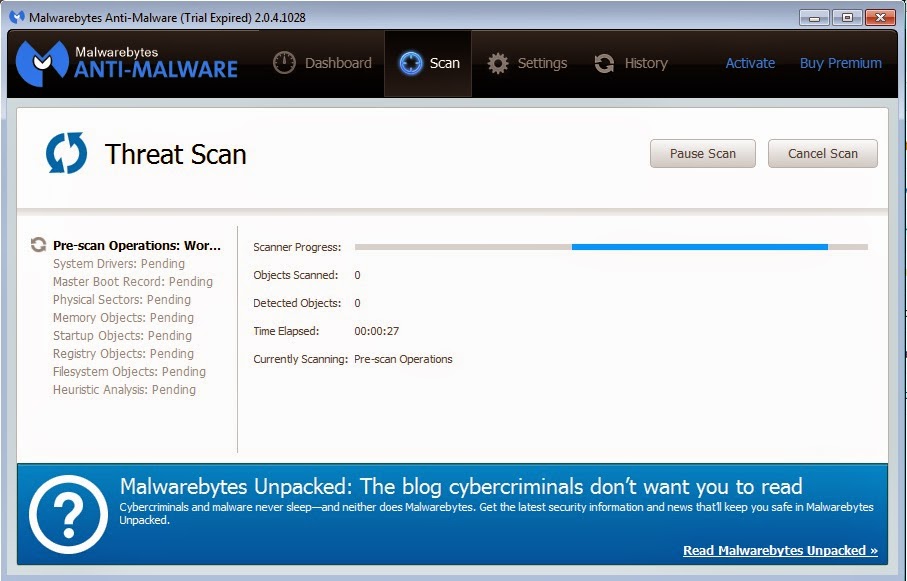Select Pre-scan Operations stage row
This screenshot has width=907, height=581.
pos(137,245)
